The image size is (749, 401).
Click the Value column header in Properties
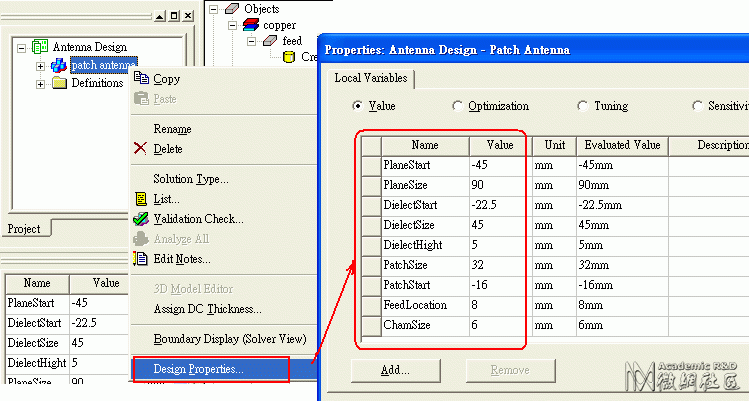pos(500,145)
